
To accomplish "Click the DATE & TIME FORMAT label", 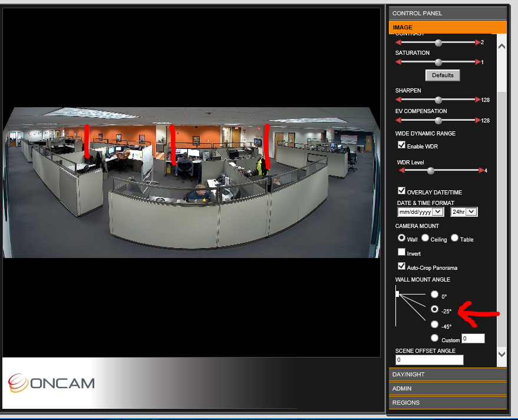I will point(425,203).
